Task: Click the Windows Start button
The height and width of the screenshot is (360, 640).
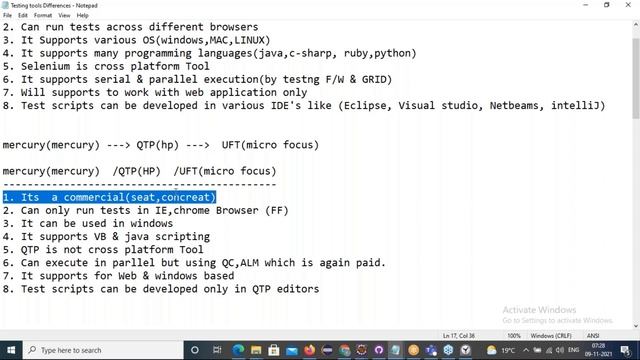Action: click(x=11, y=350)
